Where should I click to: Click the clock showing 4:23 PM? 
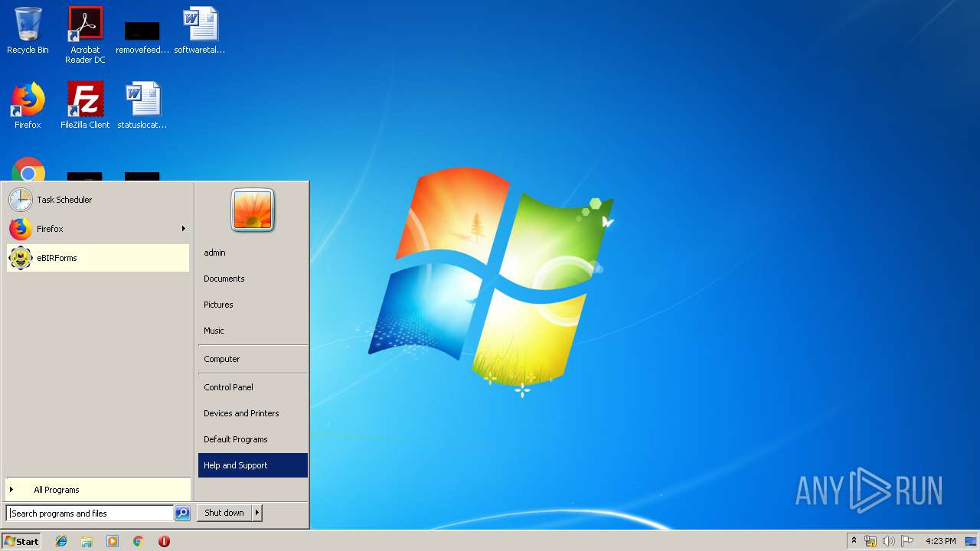click(940, 541)
